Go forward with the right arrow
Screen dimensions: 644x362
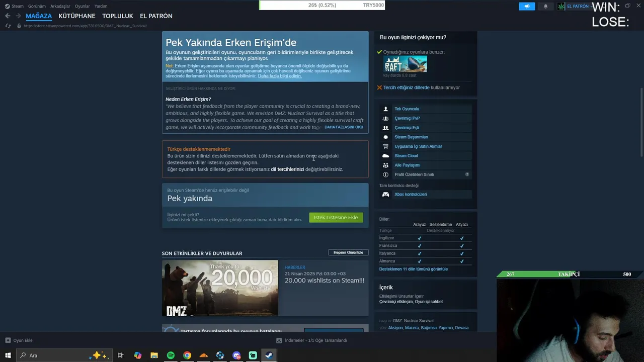click(x=18, y=16)
